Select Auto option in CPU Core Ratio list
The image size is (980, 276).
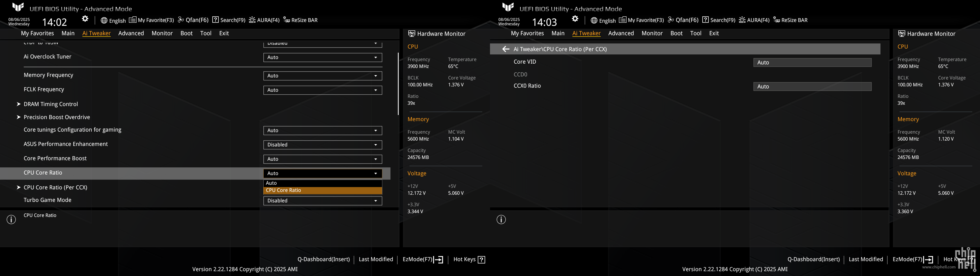[323, 183]
